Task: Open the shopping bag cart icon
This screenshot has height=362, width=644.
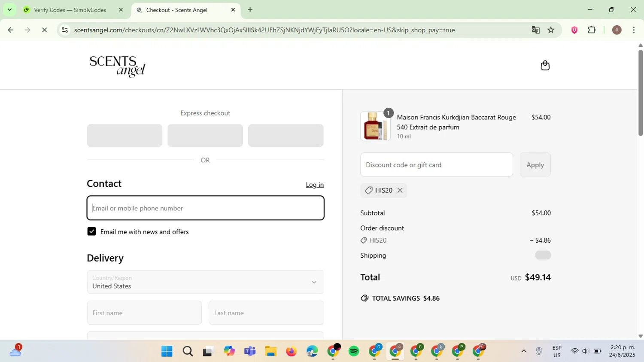Action: (545, 65)
